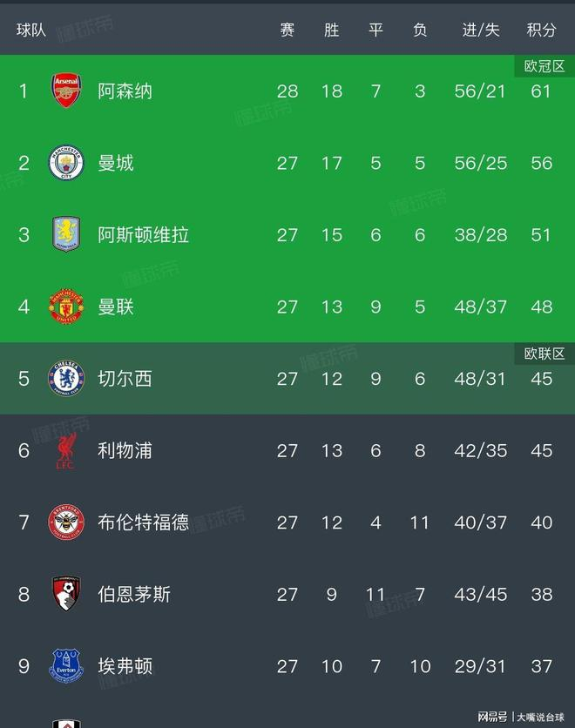Click the 网易号 source watermark
The image size is (575, 728).
(x=491, y=717)
